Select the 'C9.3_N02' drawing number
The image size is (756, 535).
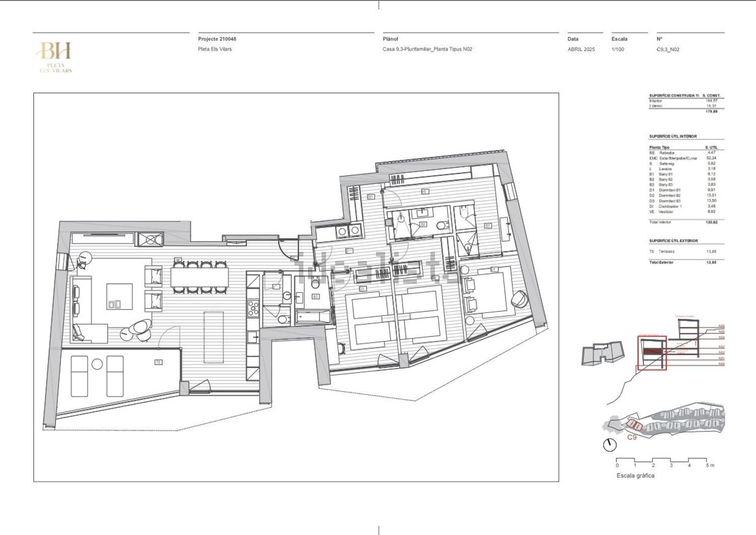click(668, 49)
